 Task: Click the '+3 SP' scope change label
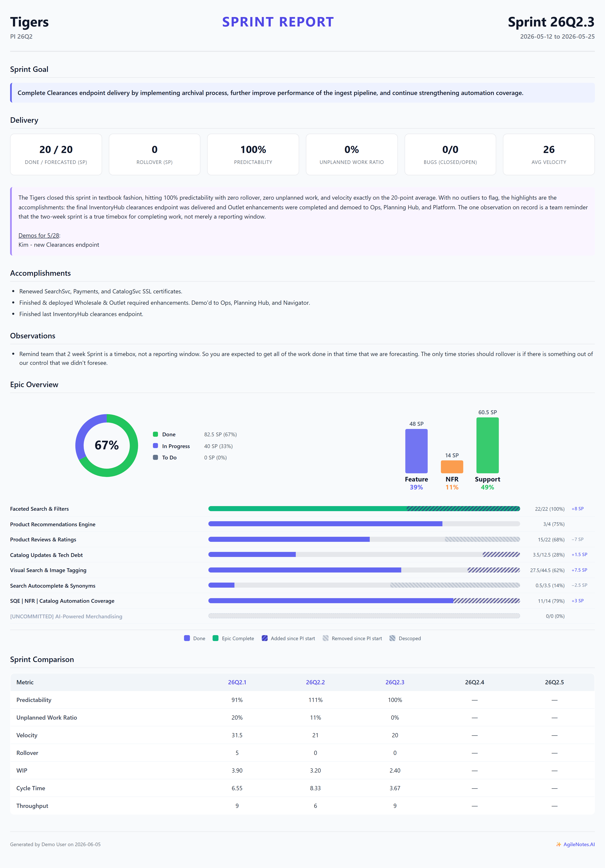[x=577, y=601]
